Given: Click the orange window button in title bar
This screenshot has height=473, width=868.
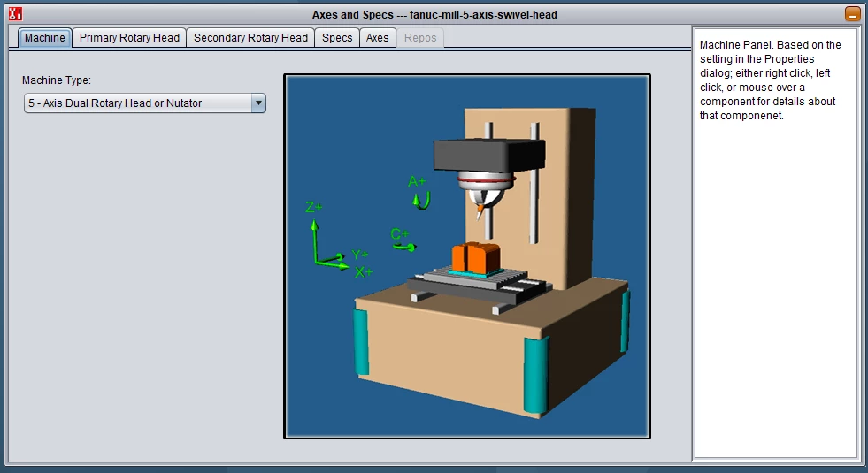Looking at the screenshot, I should (x=852, y=14).
